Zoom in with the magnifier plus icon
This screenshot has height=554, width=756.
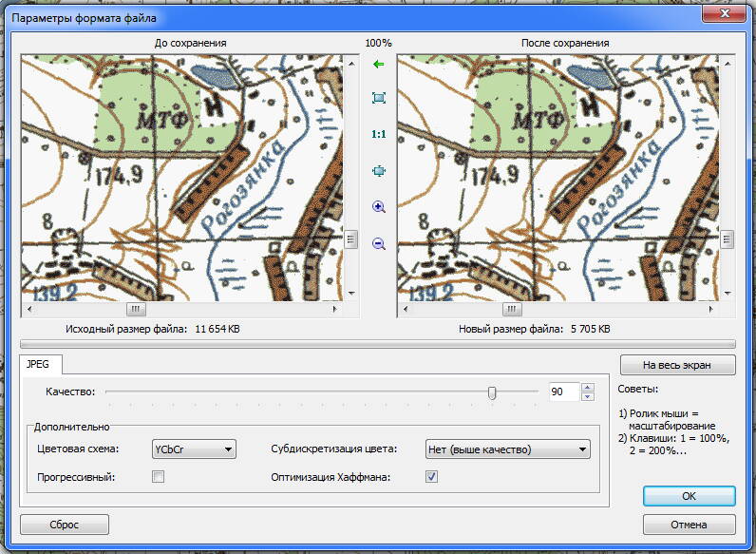pyautogui.click(x=378, y=206)
